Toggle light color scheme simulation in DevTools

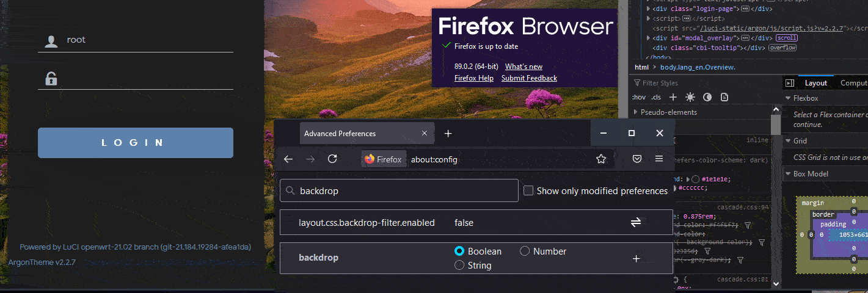click(690, 97)
